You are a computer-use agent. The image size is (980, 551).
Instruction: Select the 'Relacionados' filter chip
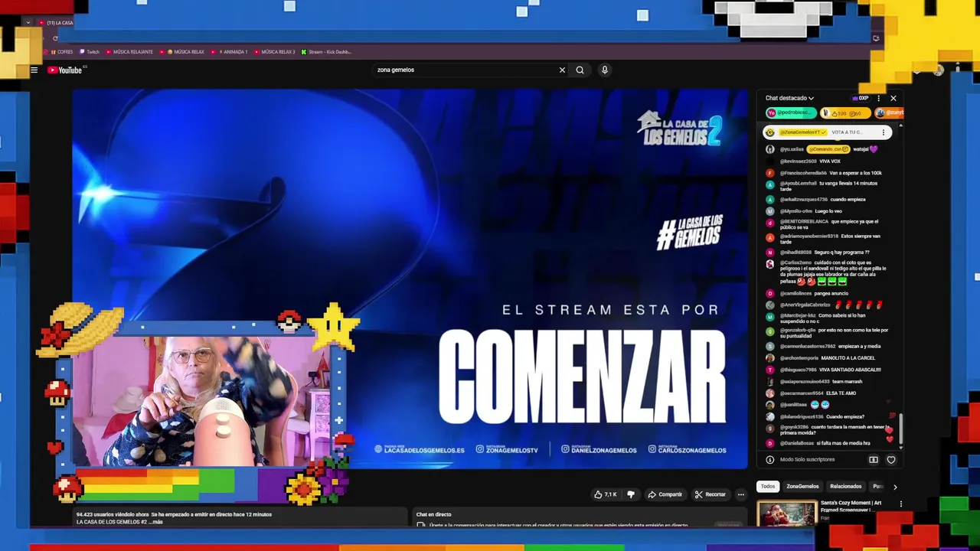click(846, 487)
